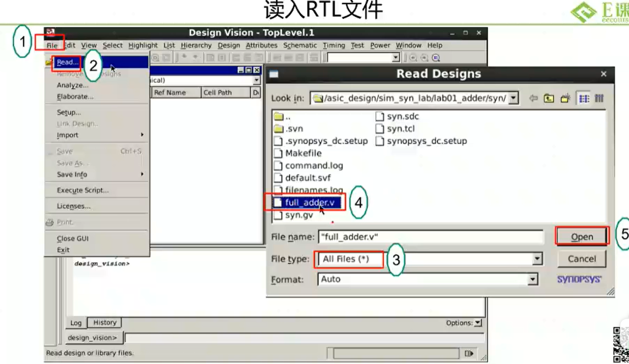Click the back arrow in Read Designs
Screen dimensions: 629x364
533,99
